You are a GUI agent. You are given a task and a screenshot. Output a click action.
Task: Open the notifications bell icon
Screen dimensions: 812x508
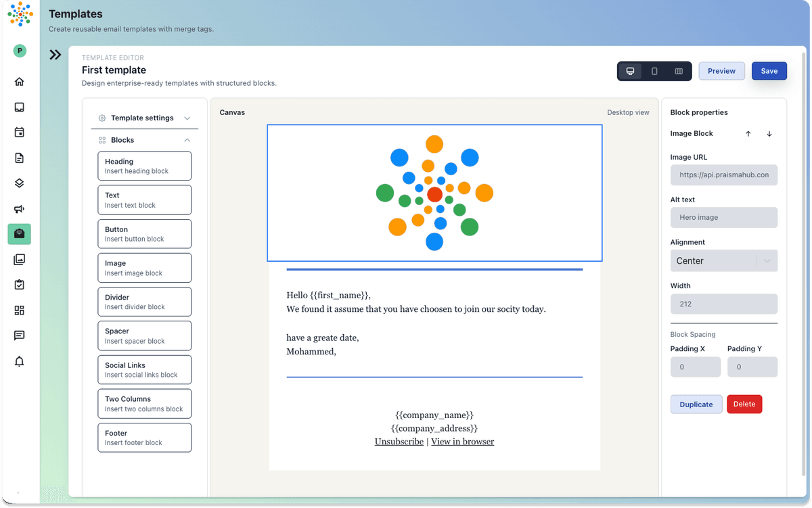(x=19, y=361)
